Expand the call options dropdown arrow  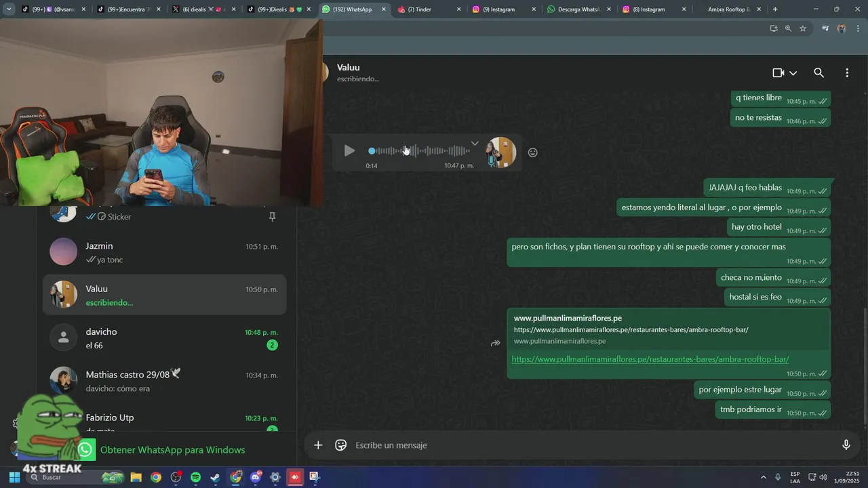793,73
